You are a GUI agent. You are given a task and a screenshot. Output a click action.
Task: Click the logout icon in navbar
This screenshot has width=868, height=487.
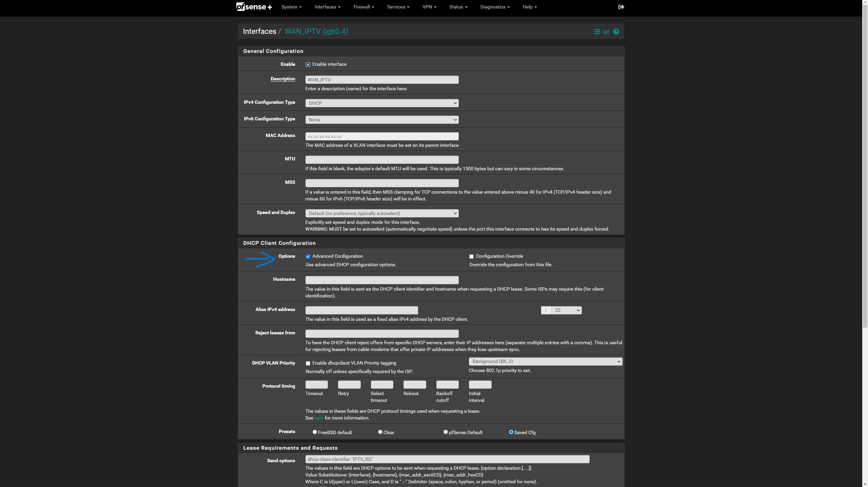pyautogui.click(x=621, y=7)
